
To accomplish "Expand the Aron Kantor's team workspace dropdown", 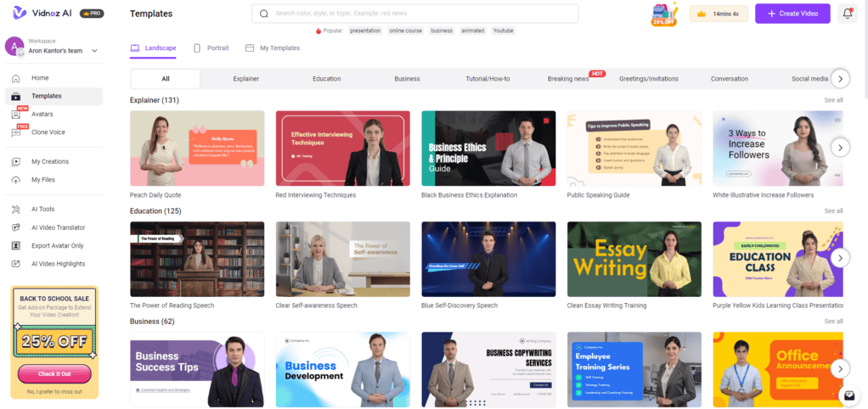I will 94,51.
